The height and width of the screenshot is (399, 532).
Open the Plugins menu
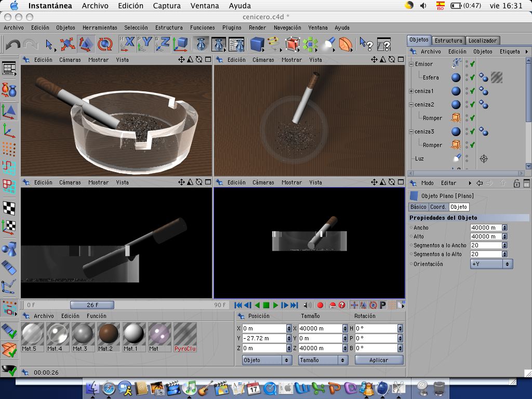[x=232, y=28]
